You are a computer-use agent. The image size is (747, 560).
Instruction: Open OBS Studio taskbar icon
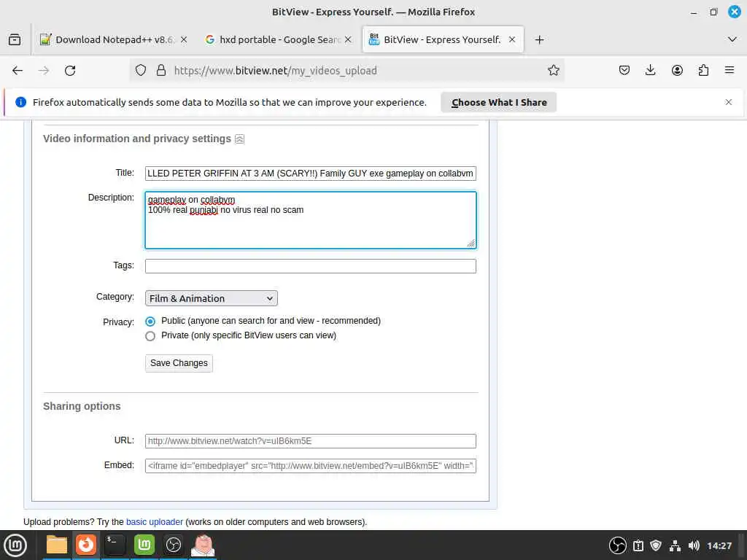click(174, 545)
